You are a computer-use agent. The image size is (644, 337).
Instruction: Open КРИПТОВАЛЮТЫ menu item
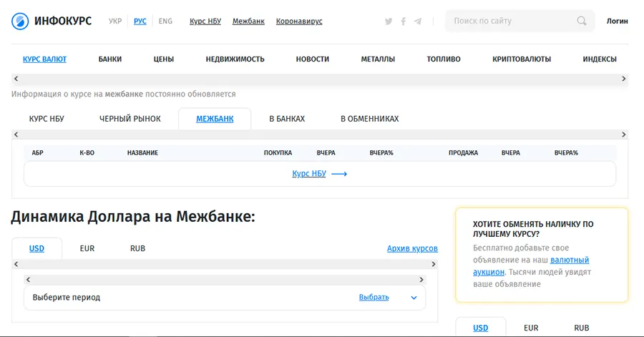pyautogui.click(x=522, y=59)
